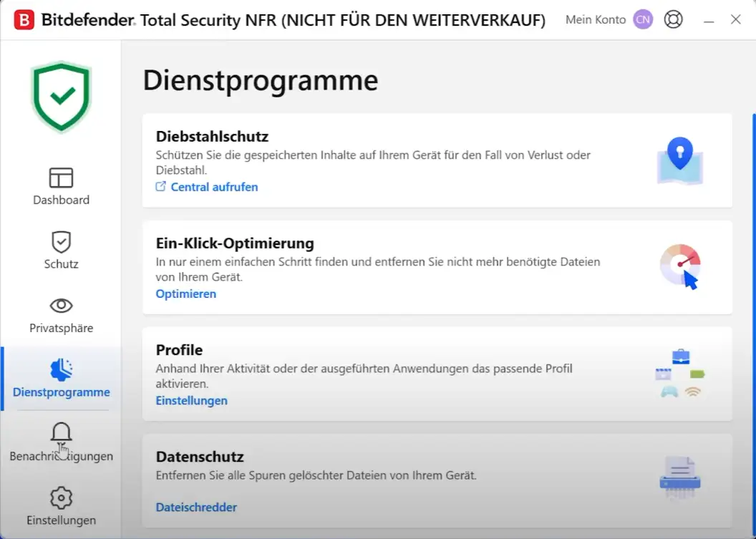Click the green protection status shield
This screenshot has height=539, width=756.
pos(61,97)
